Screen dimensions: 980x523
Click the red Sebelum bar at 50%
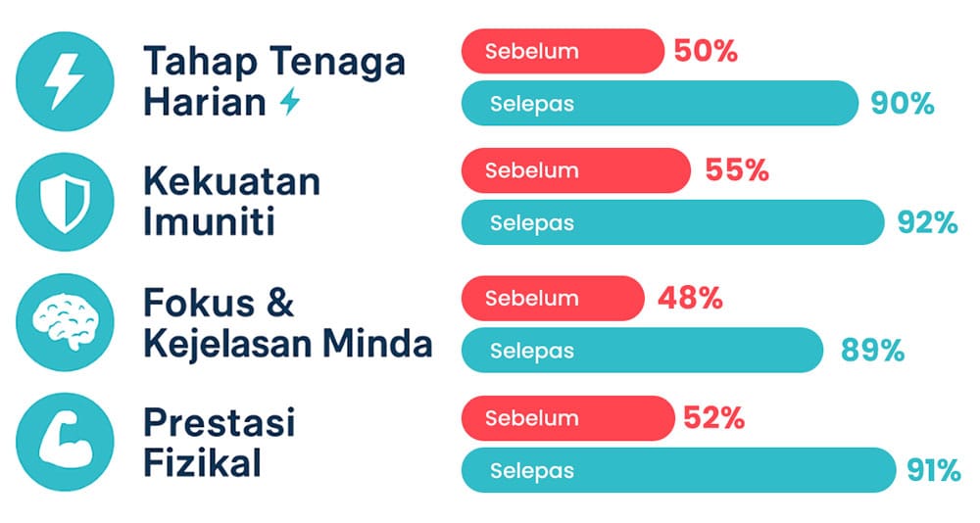click(563, 51)
